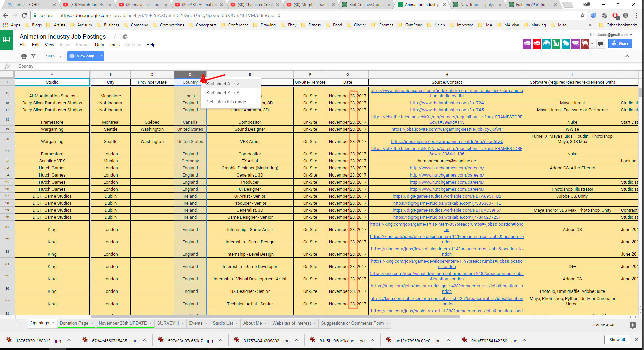This screenshot has width=644, height=350.
Task: Click the red anonymous crocodile viewer avatar
Action: click(537, 43)
